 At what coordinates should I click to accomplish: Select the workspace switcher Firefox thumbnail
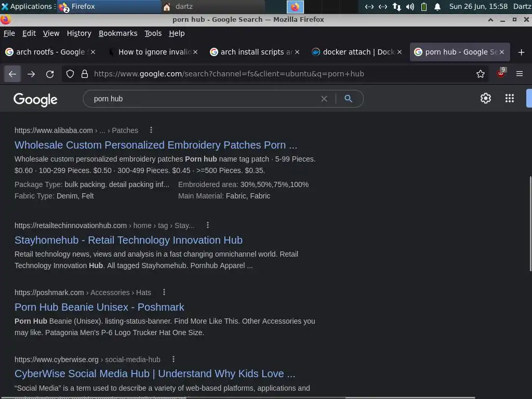[x=295, y=7]
